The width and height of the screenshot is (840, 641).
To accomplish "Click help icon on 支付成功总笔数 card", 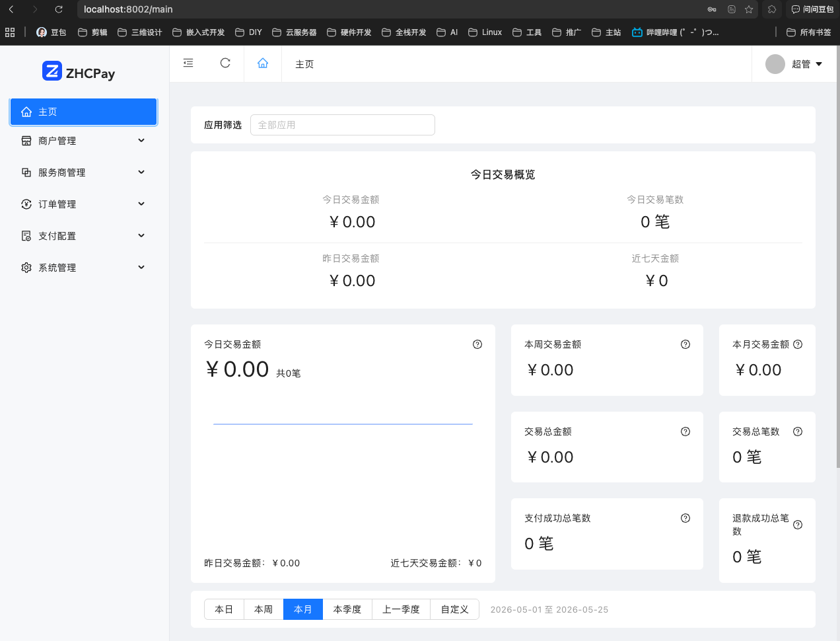I will point(685,518).
